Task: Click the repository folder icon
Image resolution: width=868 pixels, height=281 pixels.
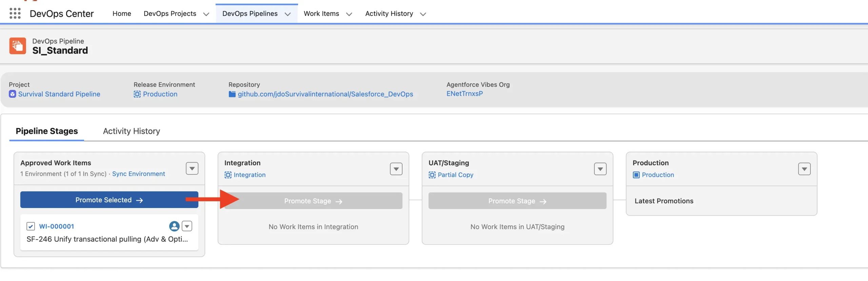Action: (232, 94)
